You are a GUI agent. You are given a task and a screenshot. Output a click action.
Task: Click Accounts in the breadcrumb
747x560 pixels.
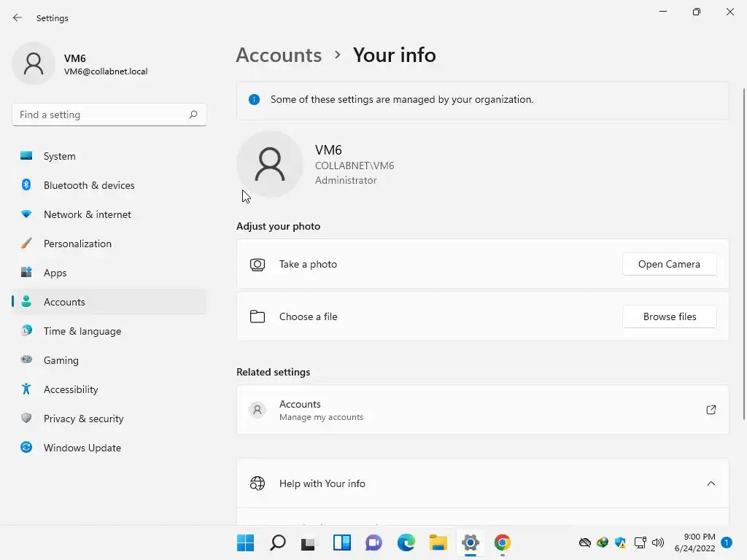coord(279,55)
